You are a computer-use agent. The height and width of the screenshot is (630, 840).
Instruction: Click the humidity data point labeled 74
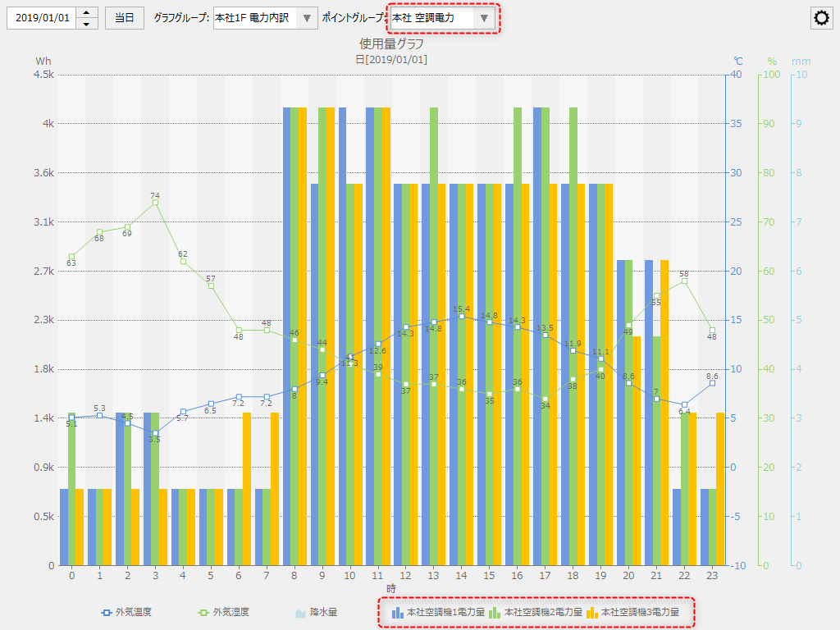[155, 203]
